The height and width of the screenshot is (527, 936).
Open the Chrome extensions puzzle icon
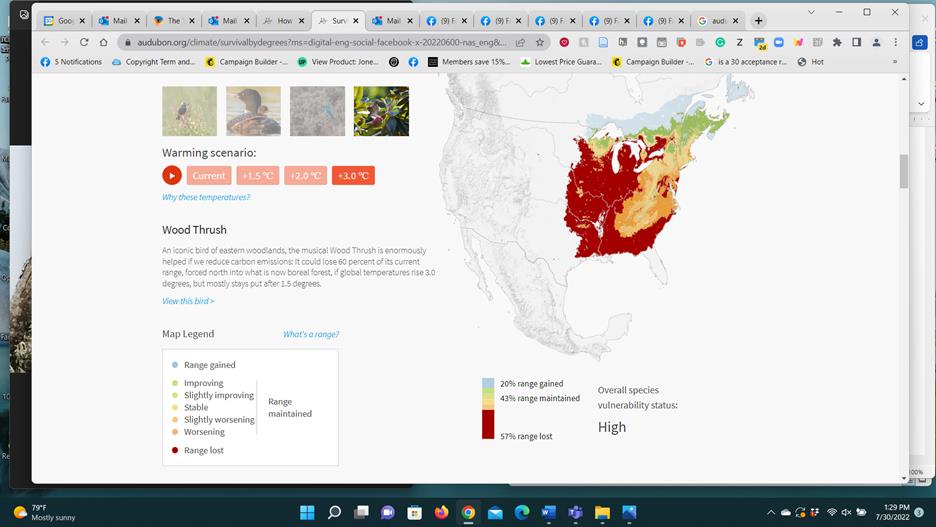pos(837,42)
